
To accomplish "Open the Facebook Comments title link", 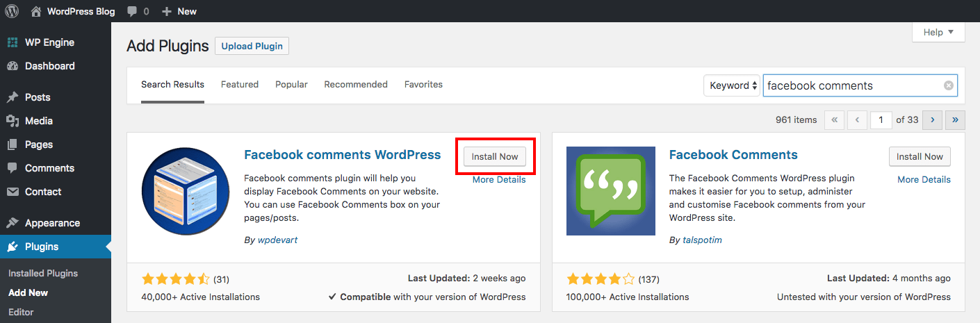I will click(733, 154).
